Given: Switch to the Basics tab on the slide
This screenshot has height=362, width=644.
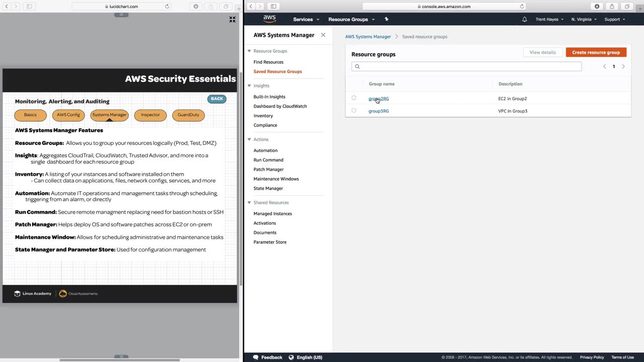Looking at the screenshot, I should point(30,115).
